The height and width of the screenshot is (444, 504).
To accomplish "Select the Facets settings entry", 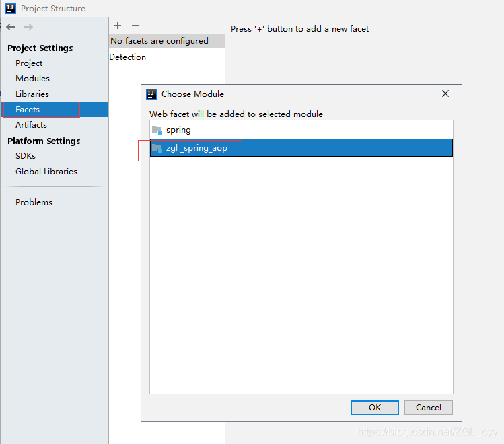I will [x=55, y=109].
